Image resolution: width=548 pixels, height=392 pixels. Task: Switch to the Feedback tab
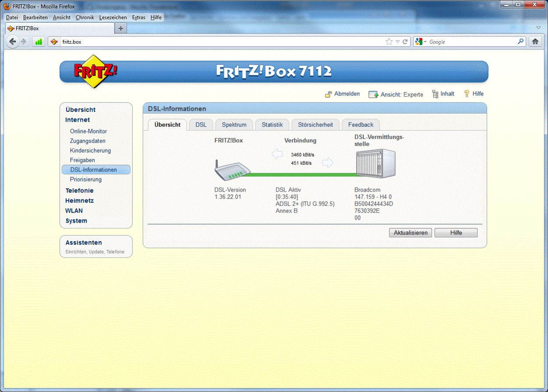tap(361, 125)
